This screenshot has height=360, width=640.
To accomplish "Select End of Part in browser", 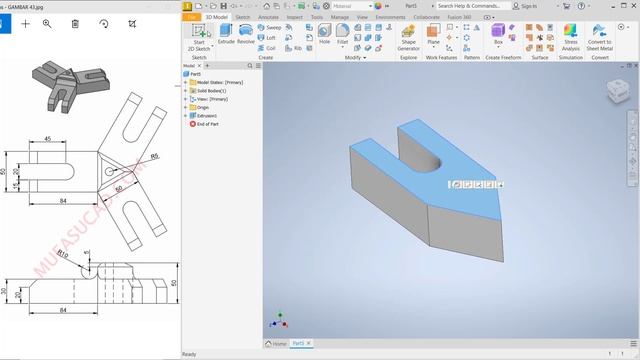I will coord(204,124).
